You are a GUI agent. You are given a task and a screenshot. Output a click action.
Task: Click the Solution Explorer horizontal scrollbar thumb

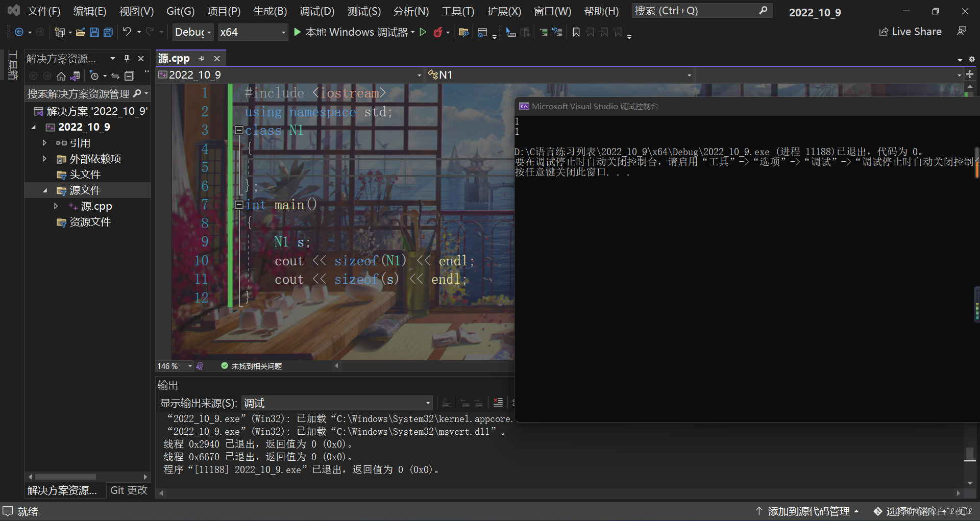(x=65, y=477)
